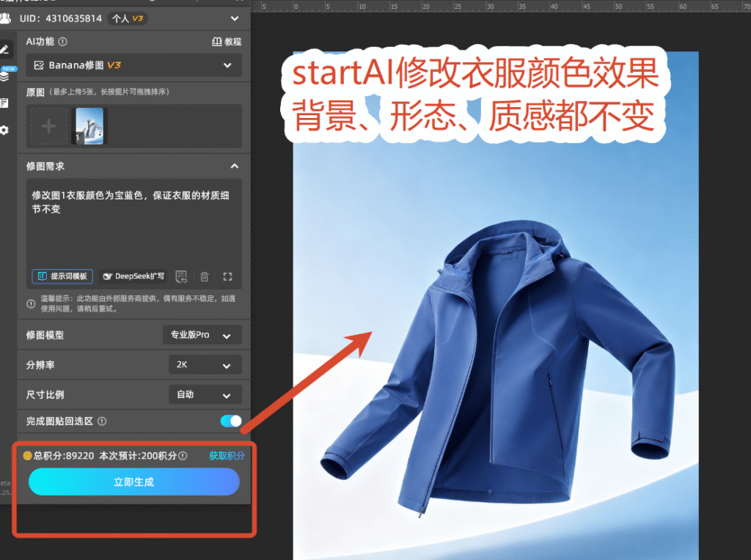This screenshot has height=560, width=751.
Task: Click the DeepSeek扩写 expand button
Action: 133,276
